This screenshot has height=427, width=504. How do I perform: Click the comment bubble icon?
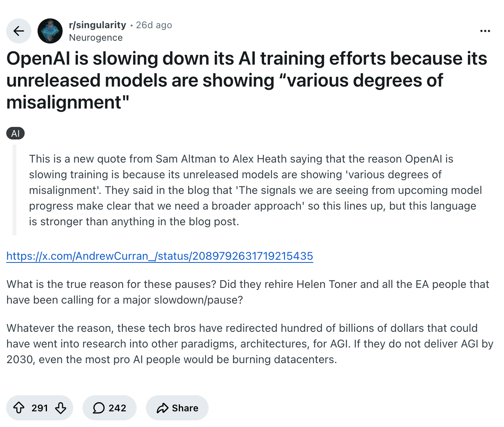tap(99, 408)
